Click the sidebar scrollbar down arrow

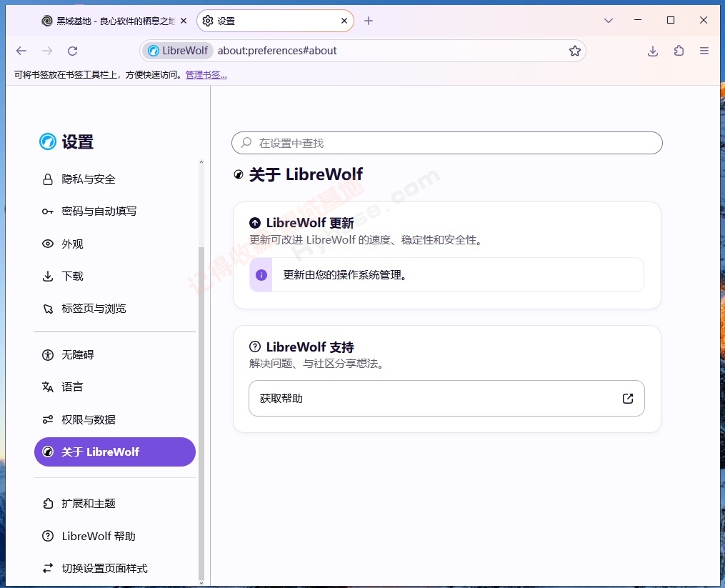pyautogui.click(x=201, y=582)
